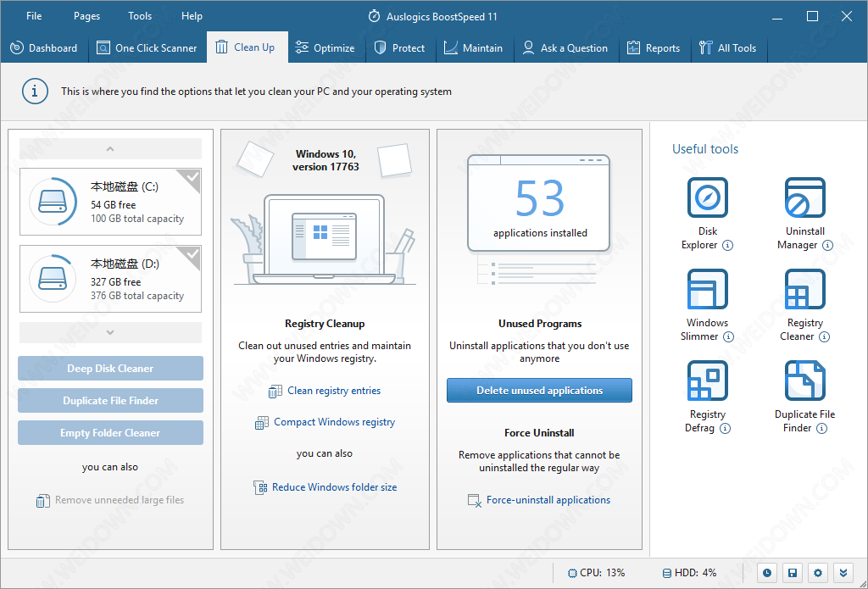Open the Help menu

pos(192,16)
